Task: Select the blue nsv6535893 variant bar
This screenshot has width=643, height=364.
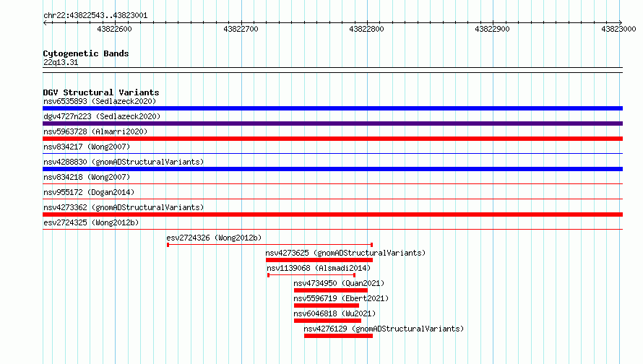Action: 332,108
